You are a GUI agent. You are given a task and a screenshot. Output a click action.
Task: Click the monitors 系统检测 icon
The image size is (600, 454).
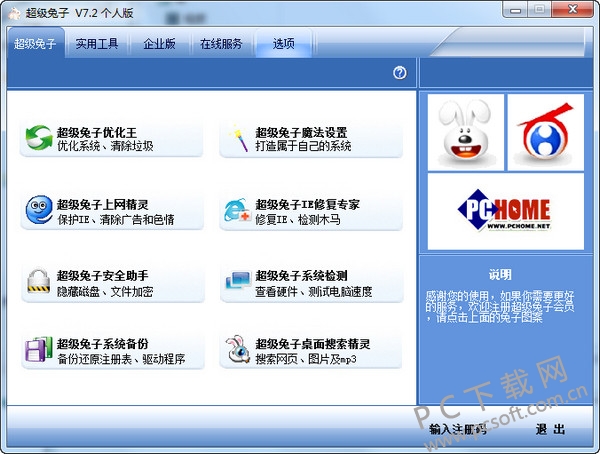tap(238, 281)
